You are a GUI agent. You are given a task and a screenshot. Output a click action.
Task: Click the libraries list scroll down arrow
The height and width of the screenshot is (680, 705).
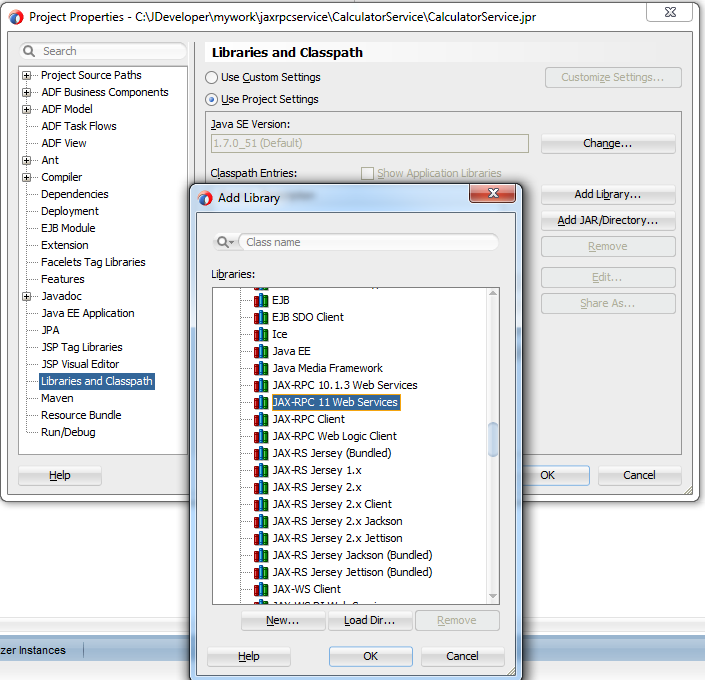pyautogui.click(x=493, y=596)
